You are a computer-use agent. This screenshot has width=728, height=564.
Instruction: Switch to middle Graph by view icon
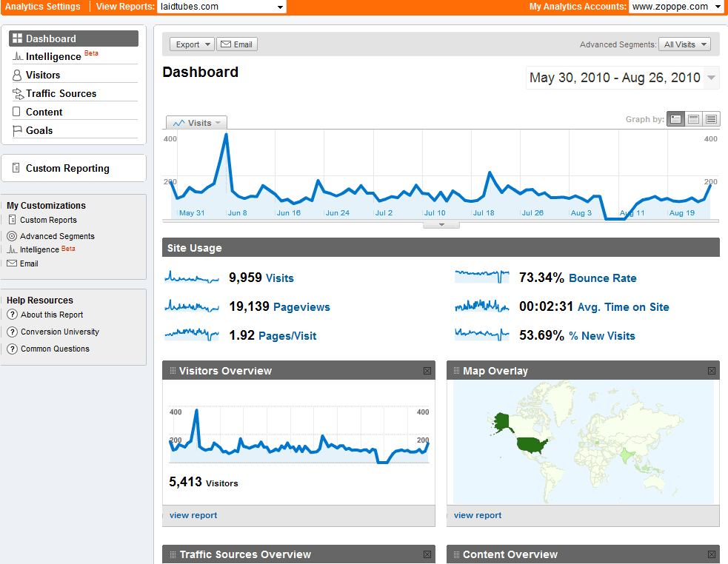693,119
